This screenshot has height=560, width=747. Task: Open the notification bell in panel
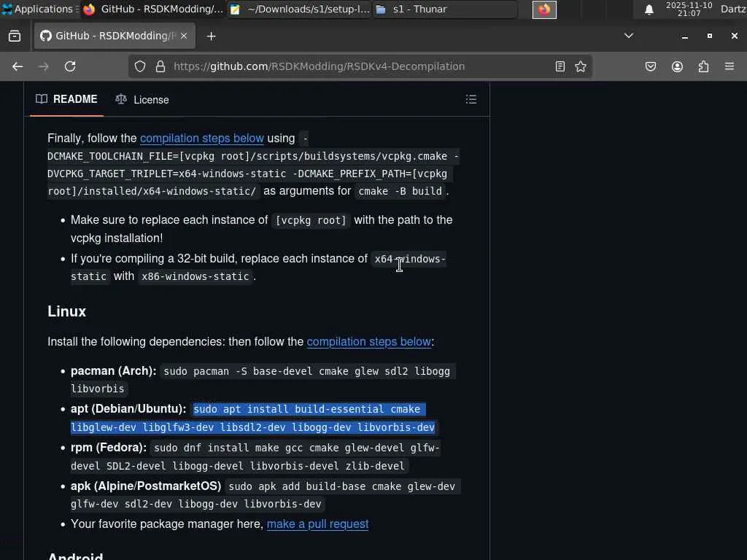point(649,9)
